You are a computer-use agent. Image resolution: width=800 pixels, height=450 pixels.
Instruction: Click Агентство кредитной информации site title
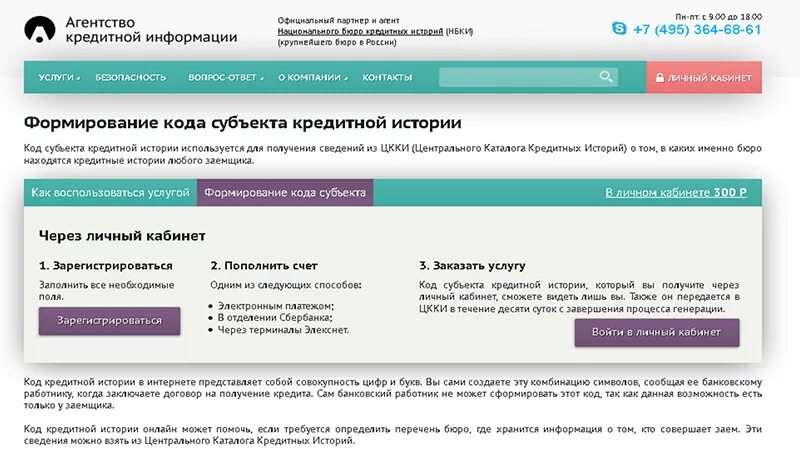click(x=151, y=30)
